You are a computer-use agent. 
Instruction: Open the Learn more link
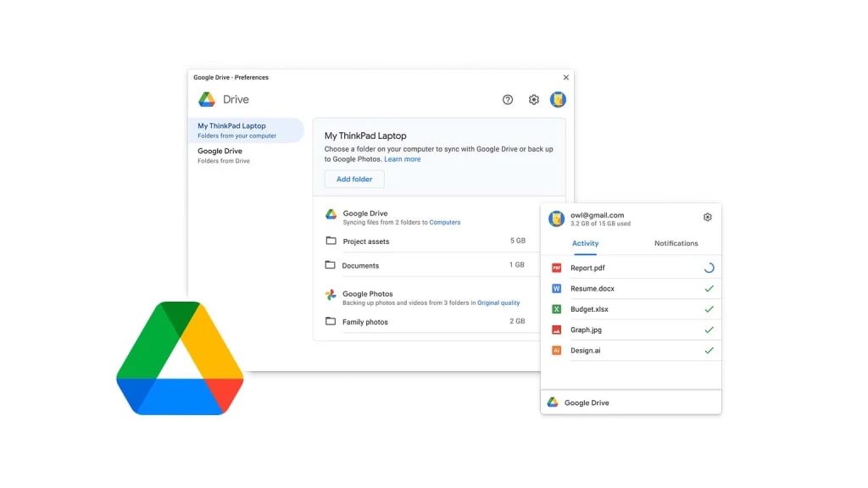click(403, 159)
